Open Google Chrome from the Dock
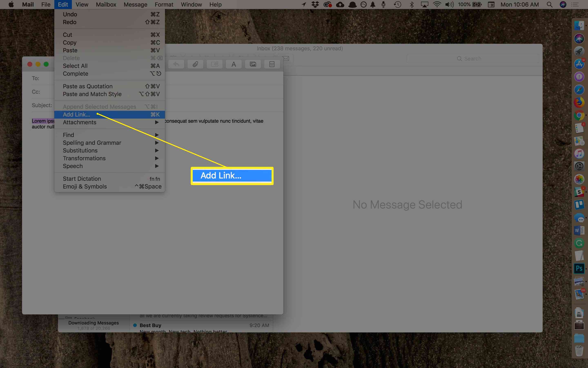Viewport: 588px width, 368px height. point(579,115)
